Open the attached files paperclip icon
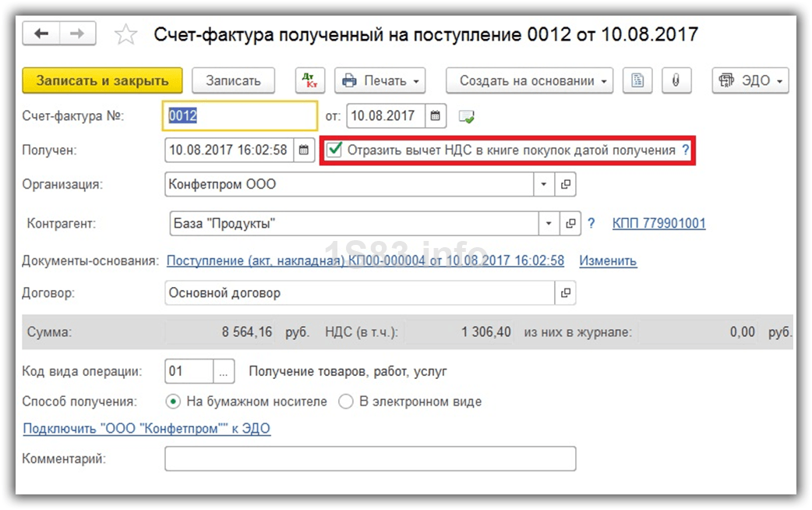Viewport: 812px width, 510px height. click(x=676, y=80)
